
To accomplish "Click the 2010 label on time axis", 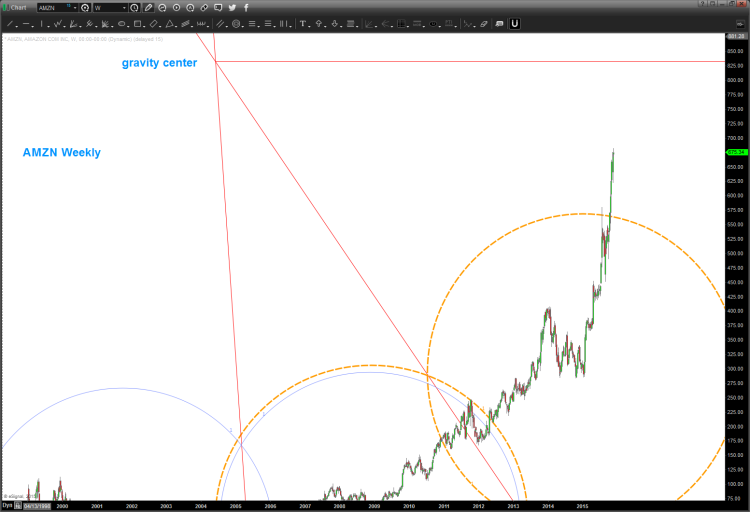I will click(409, 506).
